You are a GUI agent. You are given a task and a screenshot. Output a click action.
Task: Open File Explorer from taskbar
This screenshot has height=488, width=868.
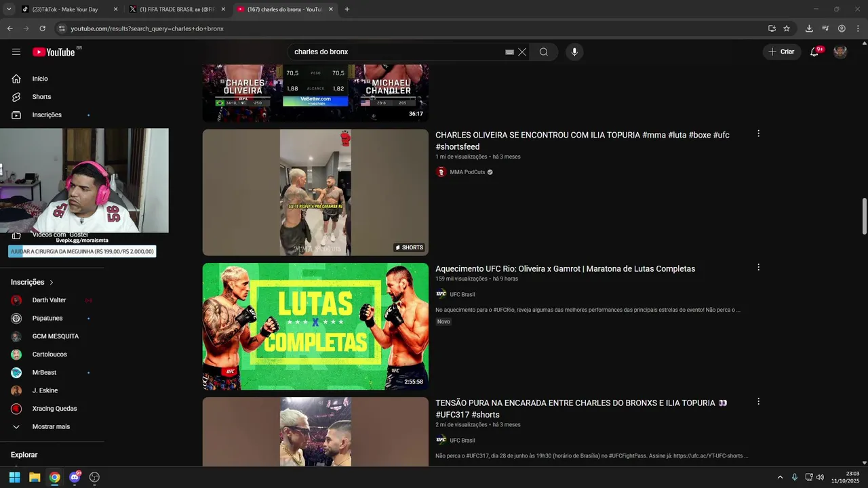point(35,477)
